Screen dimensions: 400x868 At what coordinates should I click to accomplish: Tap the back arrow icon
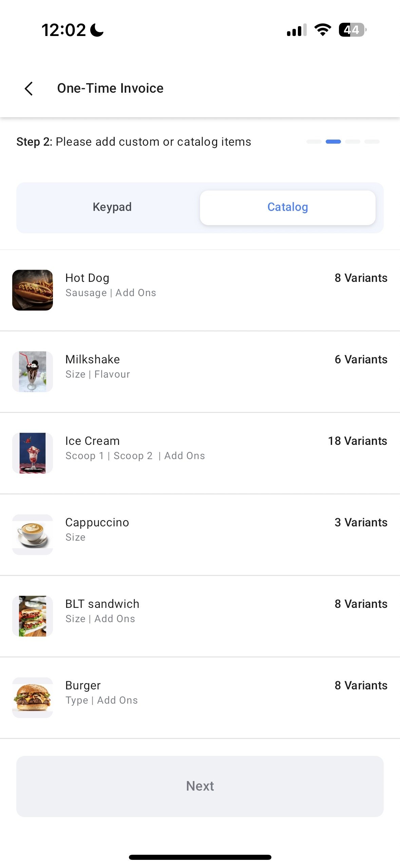(x=29, y=89)
